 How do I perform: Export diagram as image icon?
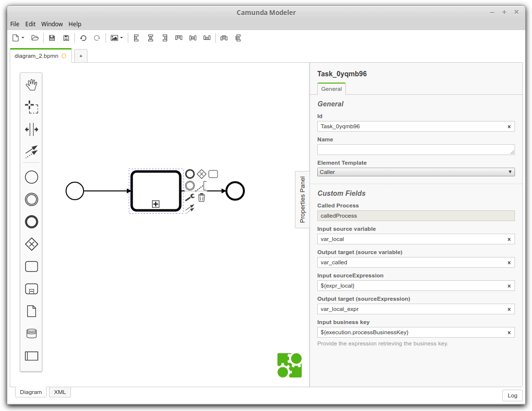(x=114, y=38)
